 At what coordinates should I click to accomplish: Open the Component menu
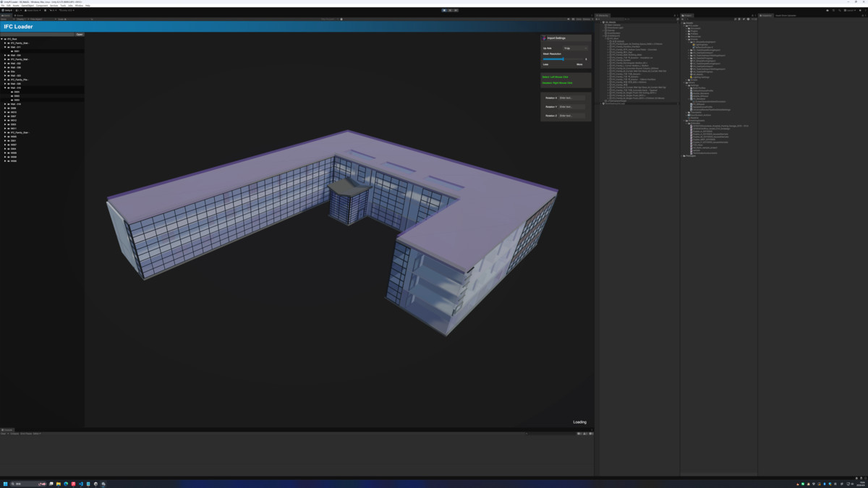pos(42,6)
